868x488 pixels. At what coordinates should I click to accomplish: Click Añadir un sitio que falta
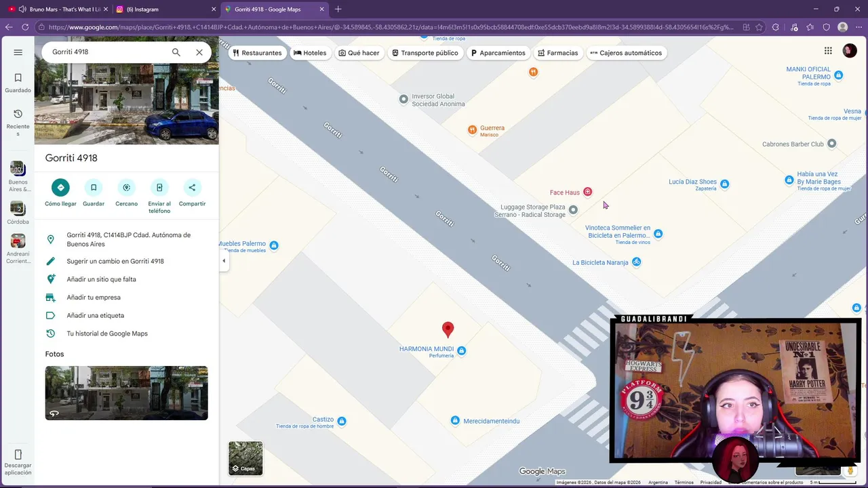[127, 279]
